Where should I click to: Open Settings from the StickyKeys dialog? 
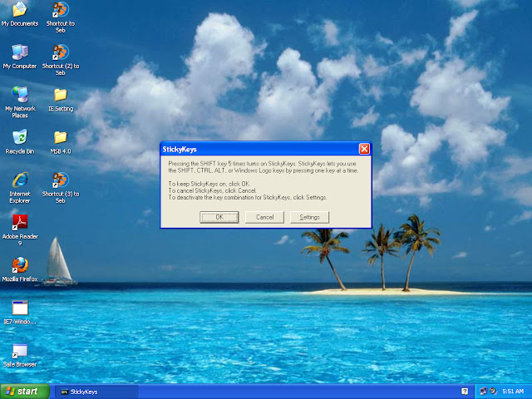pos(309,217)
